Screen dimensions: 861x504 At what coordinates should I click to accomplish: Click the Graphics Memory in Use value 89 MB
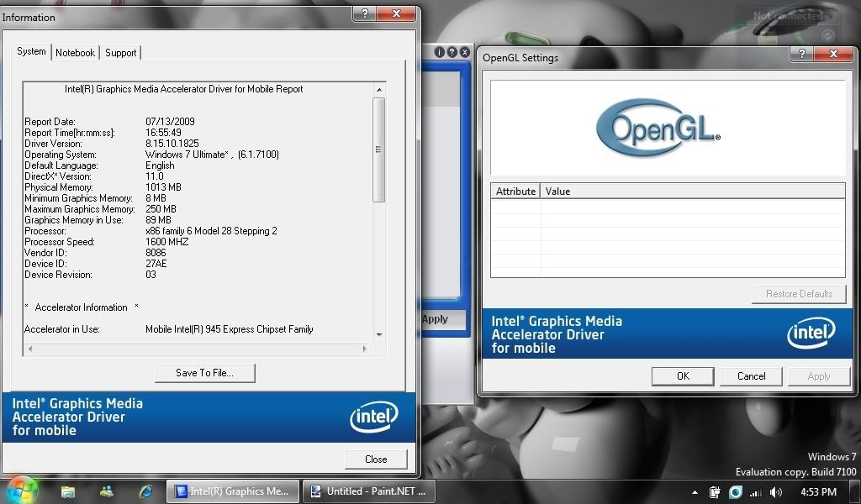click(x=159, y=220)
